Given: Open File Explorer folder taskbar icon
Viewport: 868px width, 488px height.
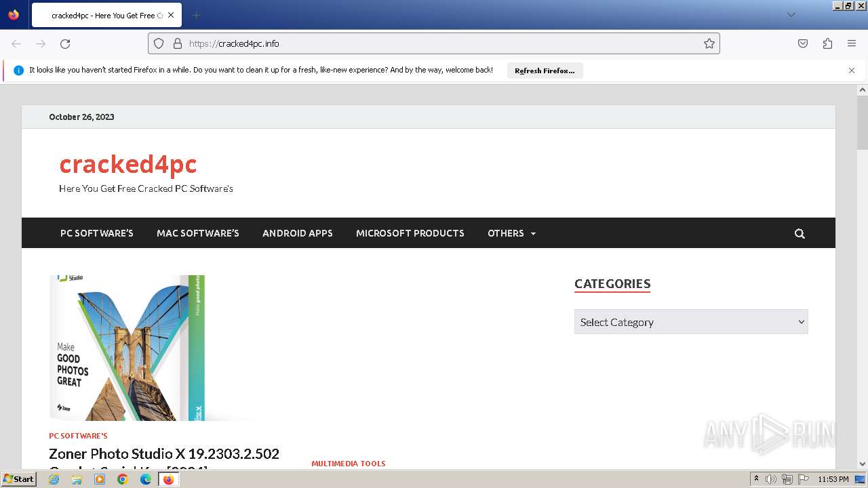Looking at the screenshot, I should click(x=77, y=479).
